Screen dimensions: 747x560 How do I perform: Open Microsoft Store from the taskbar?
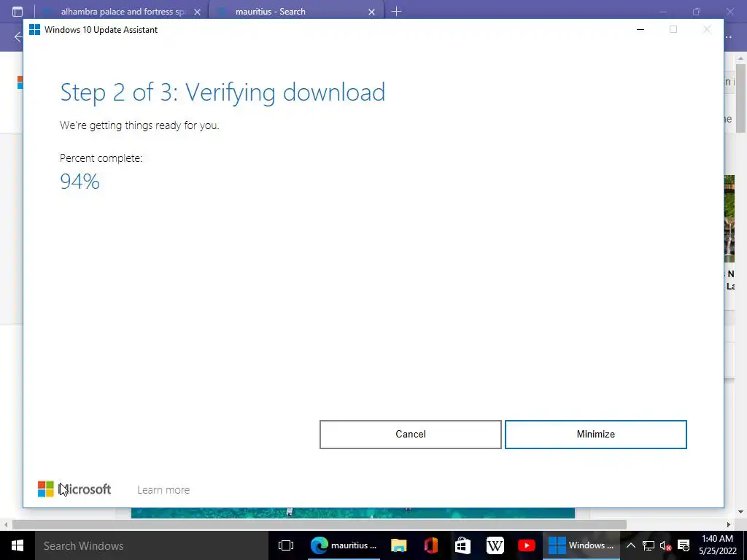(x=462, y=545)
